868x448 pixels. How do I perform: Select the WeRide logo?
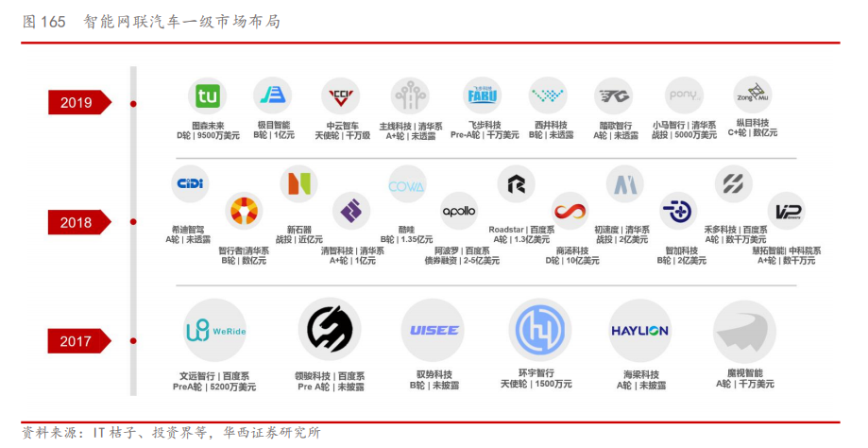click(x=214, y=331)
